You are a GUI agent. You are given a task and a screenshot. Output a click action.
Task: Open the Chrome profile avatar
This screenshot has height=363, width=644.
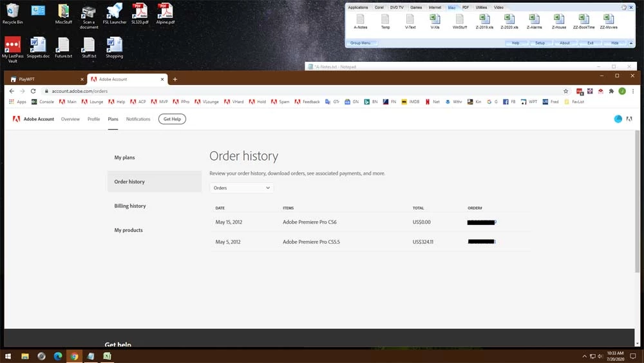coord(622,92)
